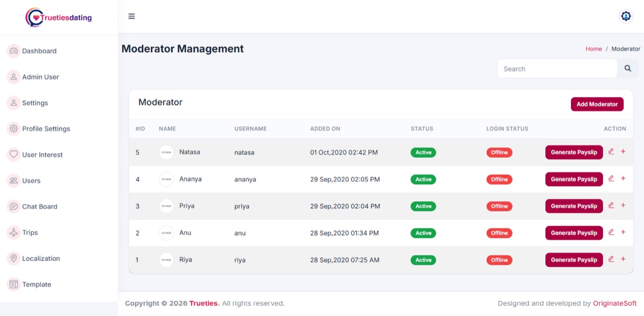
Task: Click the Admin User person icon
Action: pyautogui.click(x=13, y=77)
